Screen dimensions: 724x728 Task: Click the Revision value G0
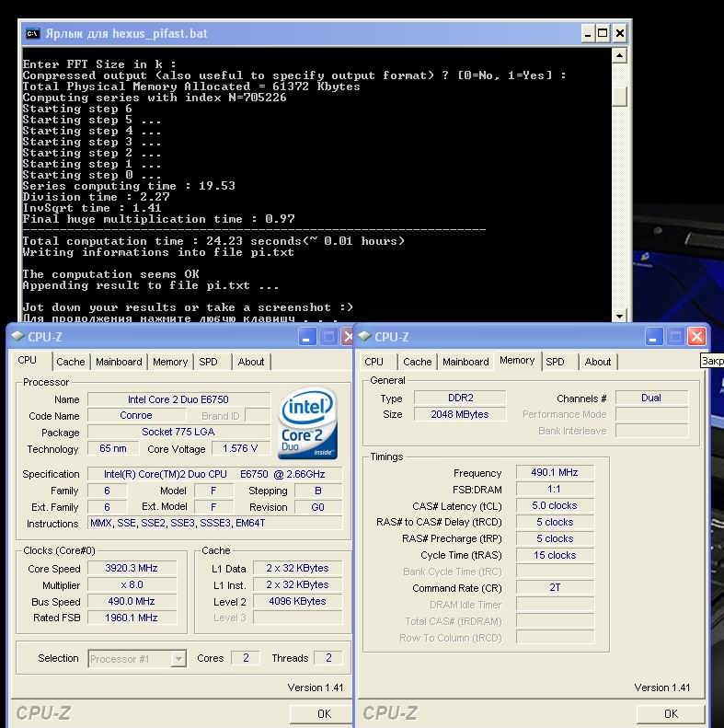tap(318, 507)
